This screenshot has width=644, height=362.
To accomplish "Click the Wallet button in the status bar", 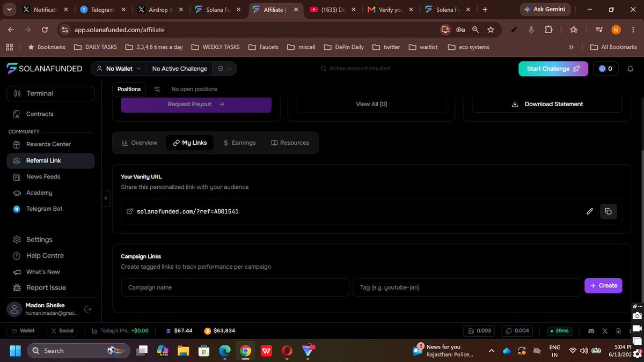I will (23, 331).
